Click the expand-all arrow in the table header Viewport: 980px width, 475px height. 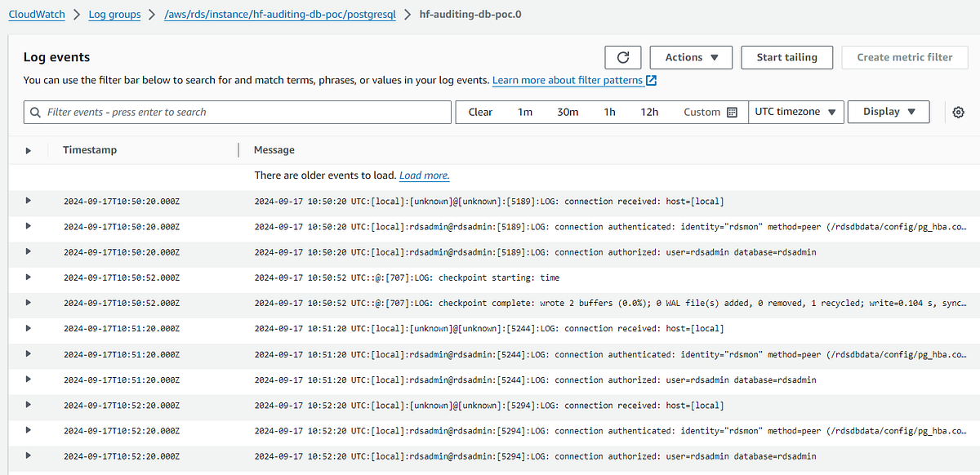point(28,149)
